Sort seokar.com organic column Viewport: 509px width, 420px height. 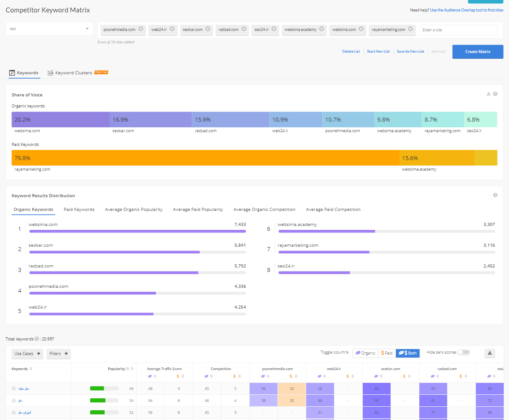[x=381, y=376]
